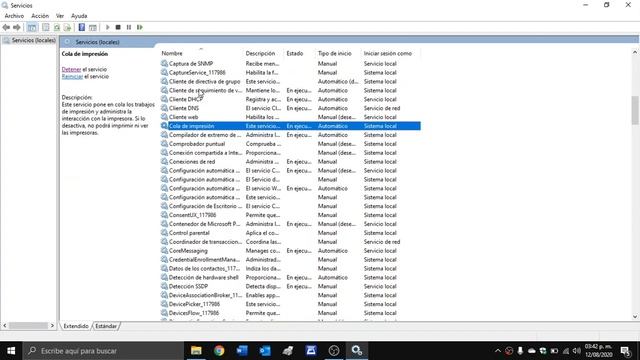Viewport: 640px width, 360px height.
Task: Open the Windows Start menu
Action: [11, 351]
